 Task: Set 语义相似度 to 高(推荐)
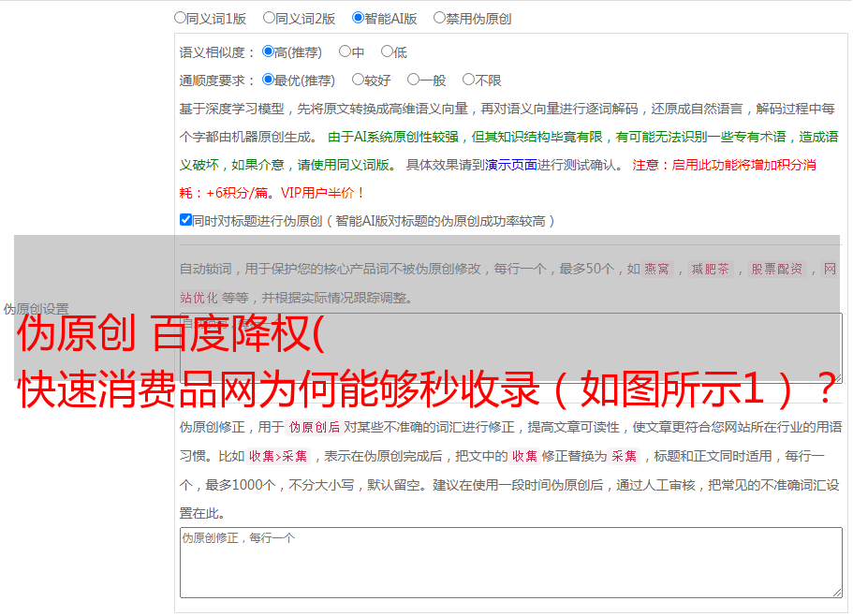(x=268, y=51)
